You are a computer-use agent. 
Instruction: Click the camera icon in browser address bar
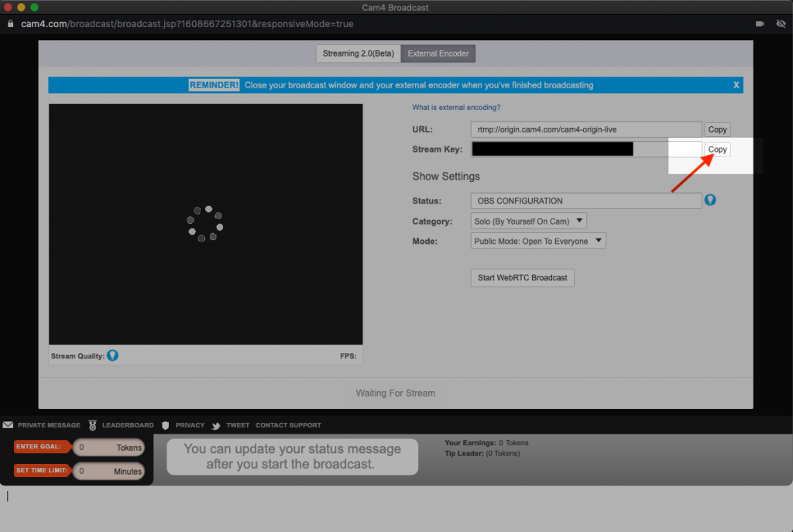[x=760, y=24]
